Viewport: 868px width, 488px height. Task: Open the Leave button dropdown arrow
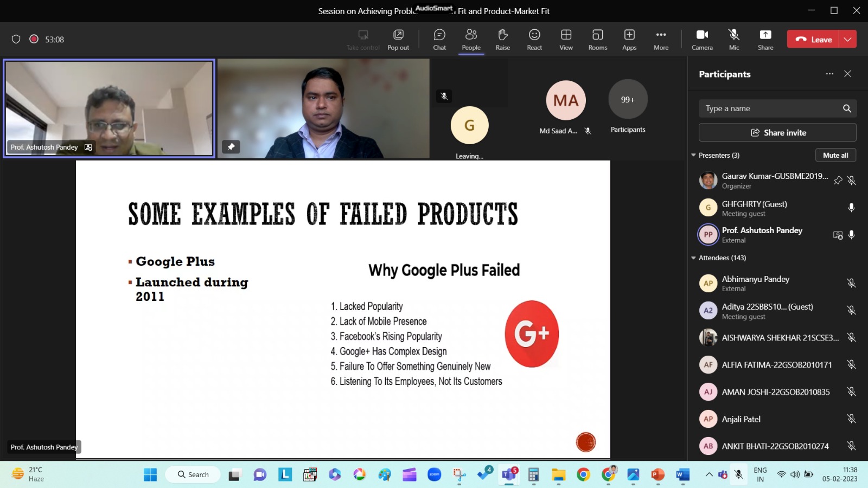click(x=848, y=39)
